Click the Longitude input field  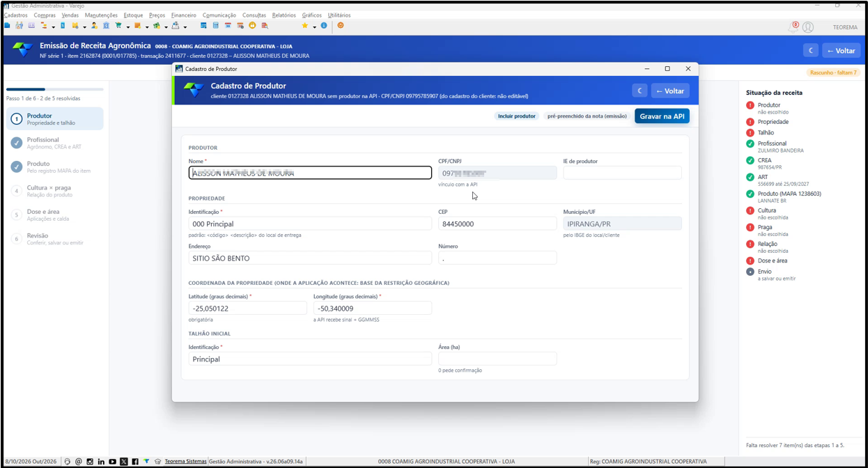(373, 308)
